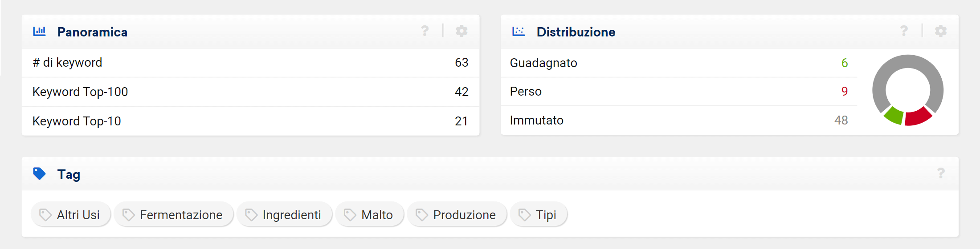
Task: Select the Altri Usi tag
Action: pos(70,215)
